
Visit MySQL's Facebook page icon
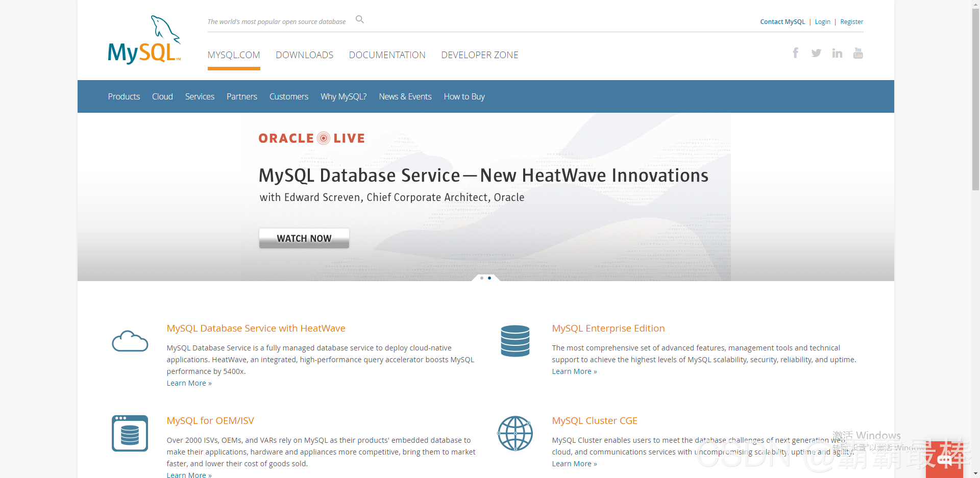click(x=795, y=53)
